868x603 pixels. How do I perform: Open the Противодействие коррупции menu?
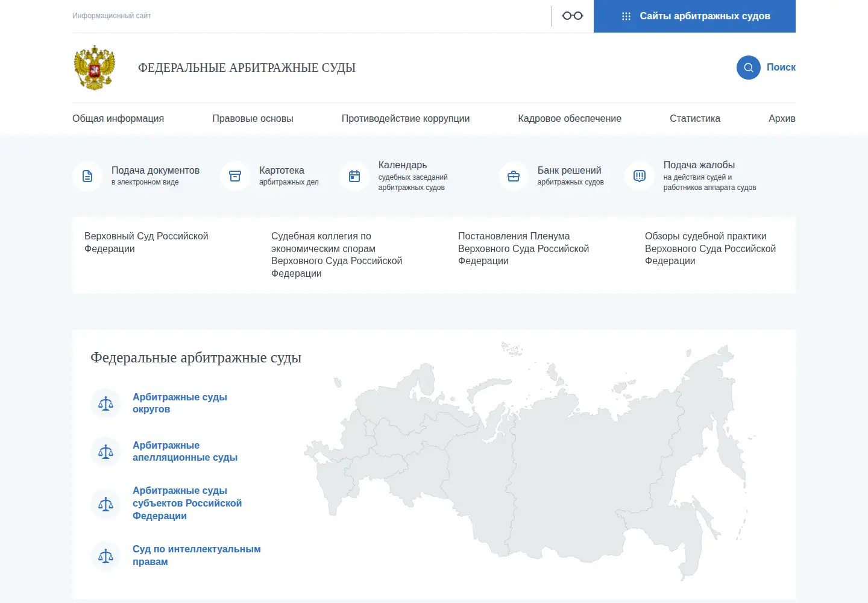[406, 119]
